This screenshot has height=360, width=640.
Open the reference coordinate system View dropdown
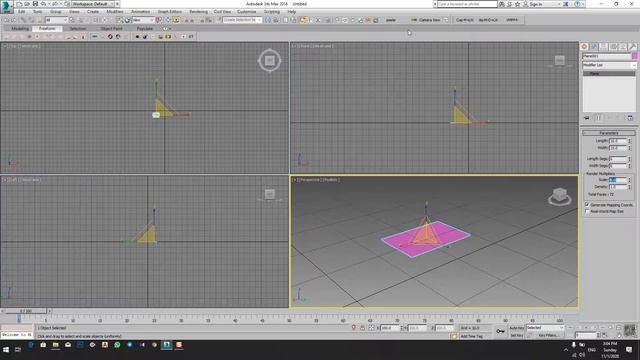click(143, 20)
